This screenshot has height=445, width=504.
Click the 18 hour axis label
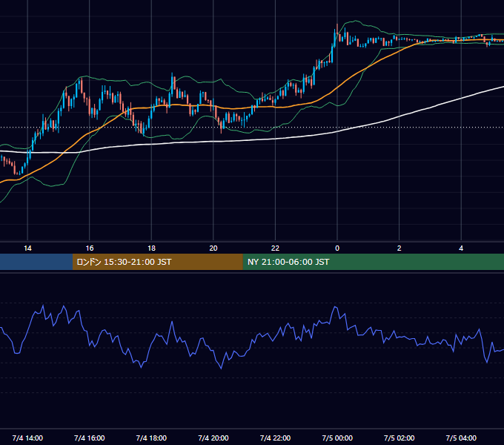(x=151, y=248)
